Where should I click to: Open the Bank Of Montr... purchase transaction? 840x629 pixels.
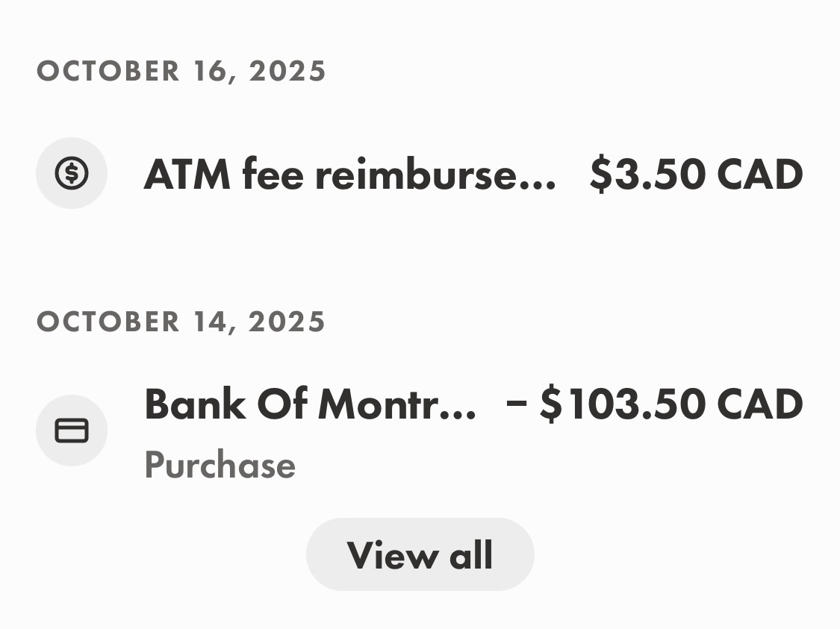click(x=309, y=404)
